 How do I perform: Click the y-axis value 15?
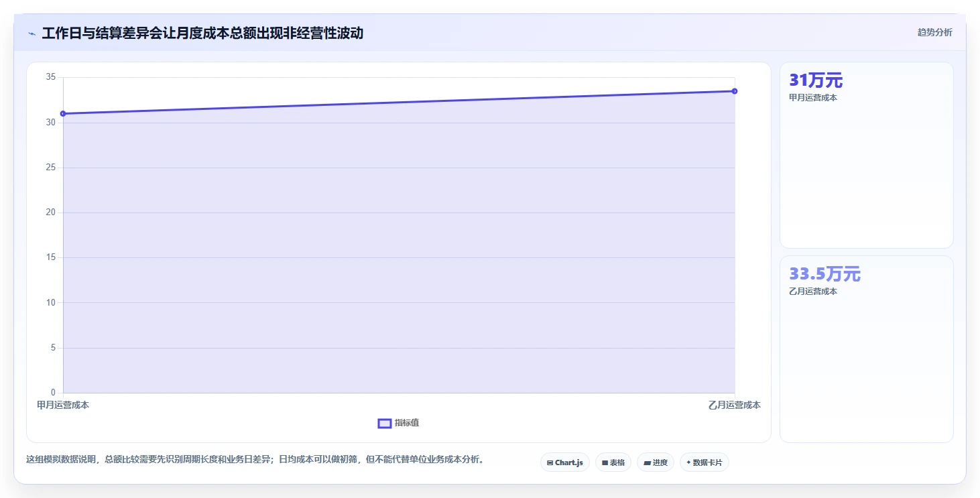click(x=51, y=257)
